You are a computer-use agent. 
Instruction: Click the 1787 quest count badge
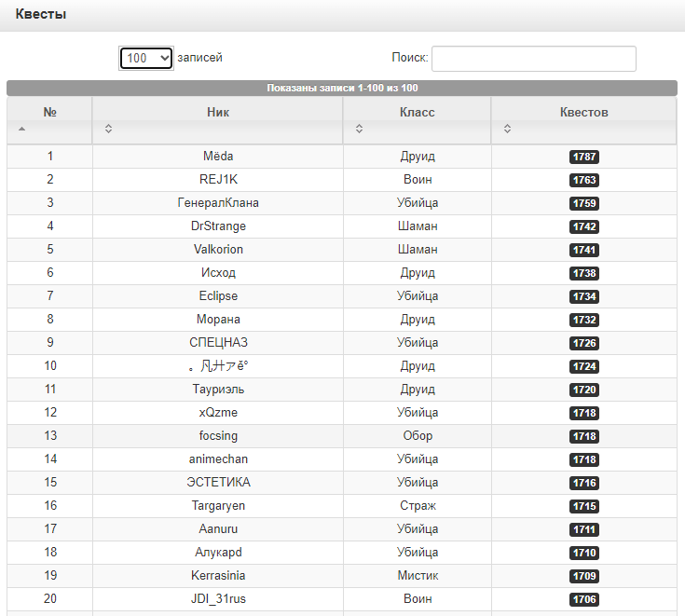583,157
